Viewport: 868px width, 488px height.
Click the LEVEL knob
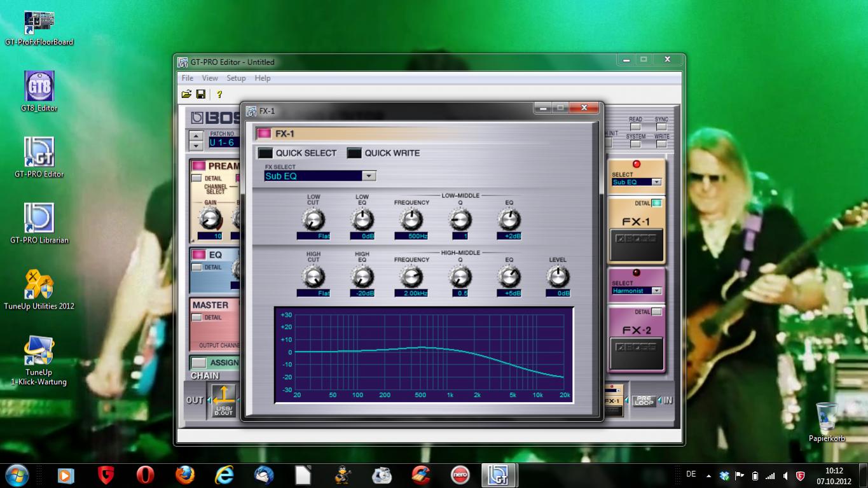tap(558, 277)
